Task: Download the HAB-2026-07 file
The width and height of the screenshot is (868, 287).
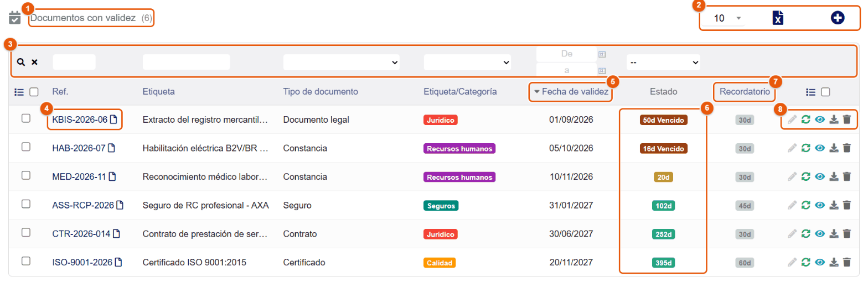Action: (x=834, y=148)
